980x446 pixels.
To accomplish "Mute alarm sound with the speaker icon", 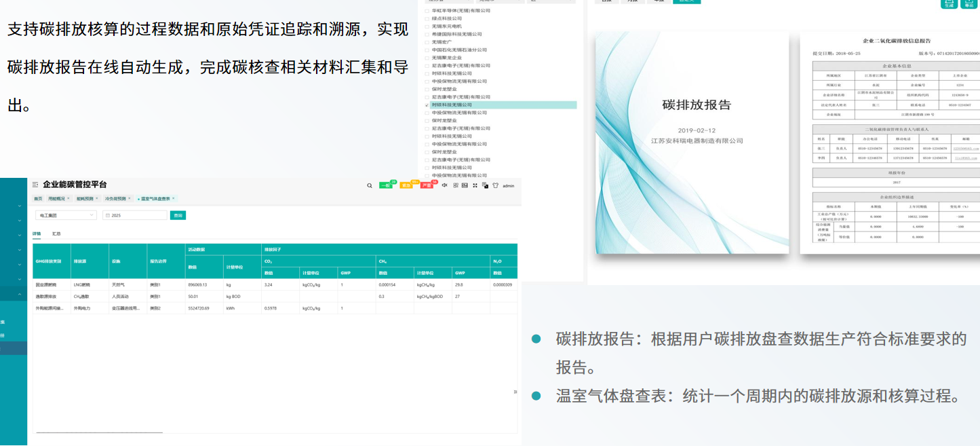I will pyautogui.click(x=444, y=185).
